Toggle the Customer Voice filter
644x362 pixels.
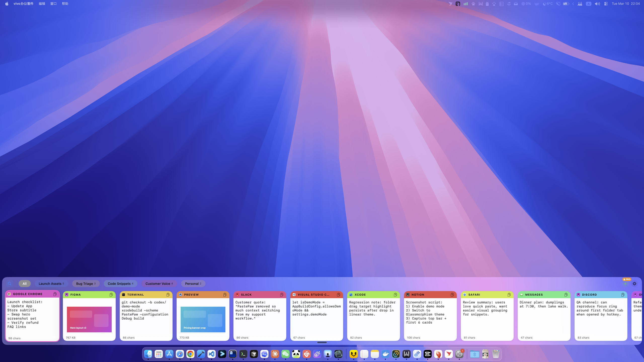pyautogui.click(x=159, y=284)
